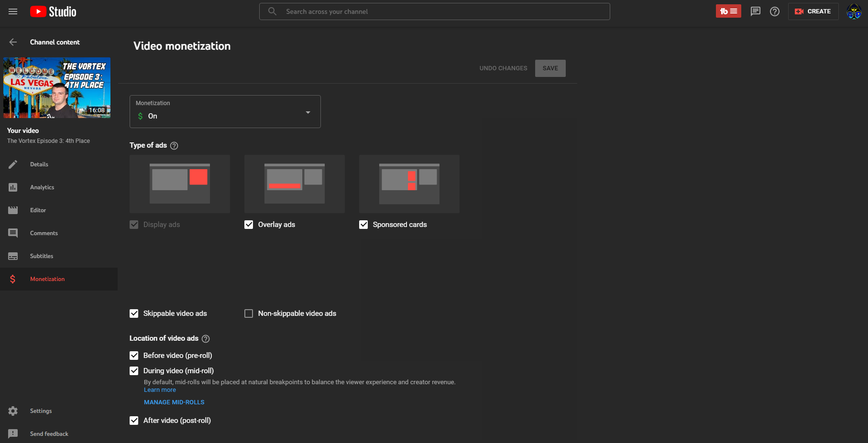Click the Comments sidebar icon
This screenshot has width=868, height=443.
click(x=13, y=233)
